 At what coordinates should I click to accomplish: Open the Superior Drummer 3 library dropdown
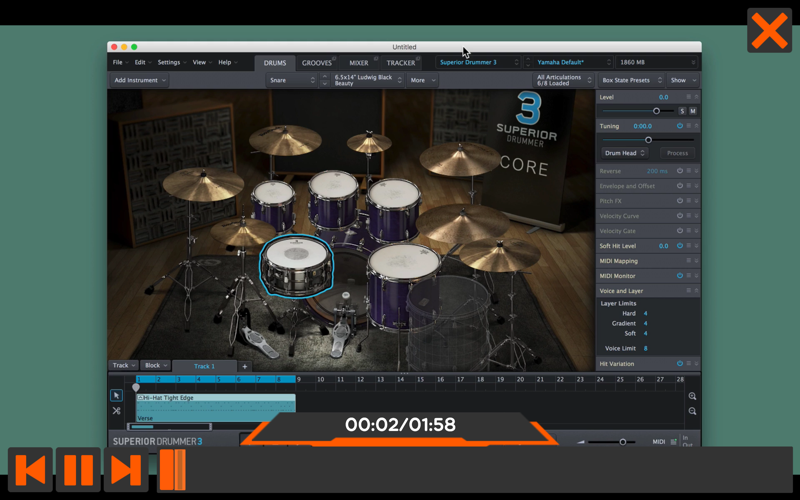pyautogui.click(x=478, y=62)
